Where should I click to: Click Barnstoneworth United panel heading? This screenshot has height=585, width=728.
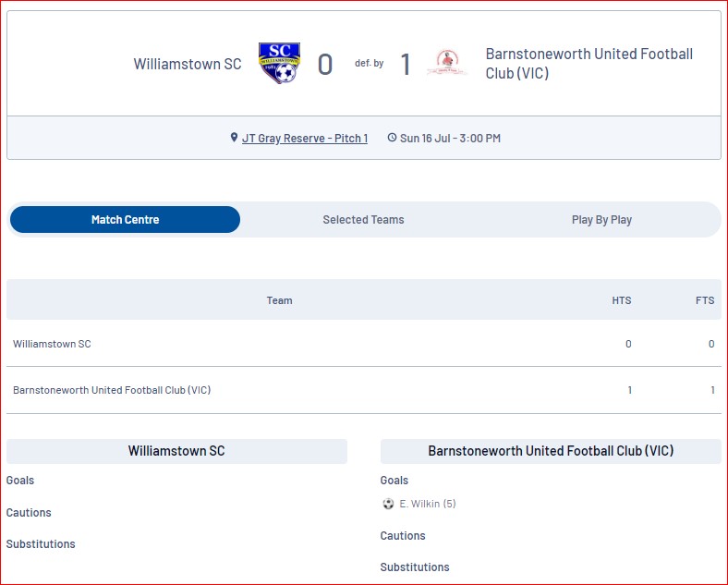click(551, 451)
